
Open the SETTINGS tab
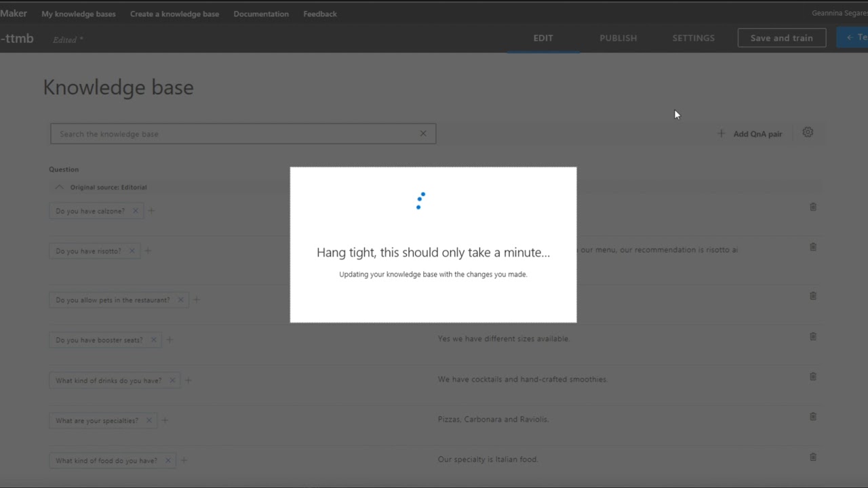click(693, 38)
